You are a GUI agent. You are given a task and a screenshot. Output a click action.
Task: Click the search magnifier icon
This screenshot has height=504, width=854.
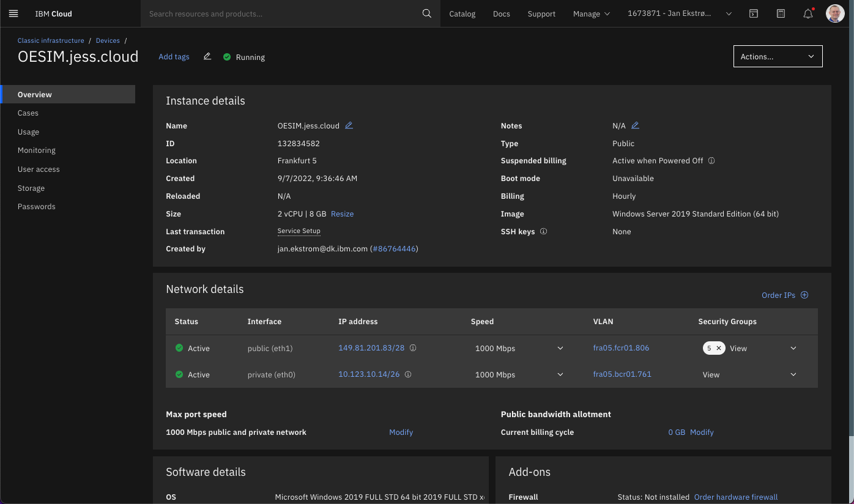click(x=427, y=13)
